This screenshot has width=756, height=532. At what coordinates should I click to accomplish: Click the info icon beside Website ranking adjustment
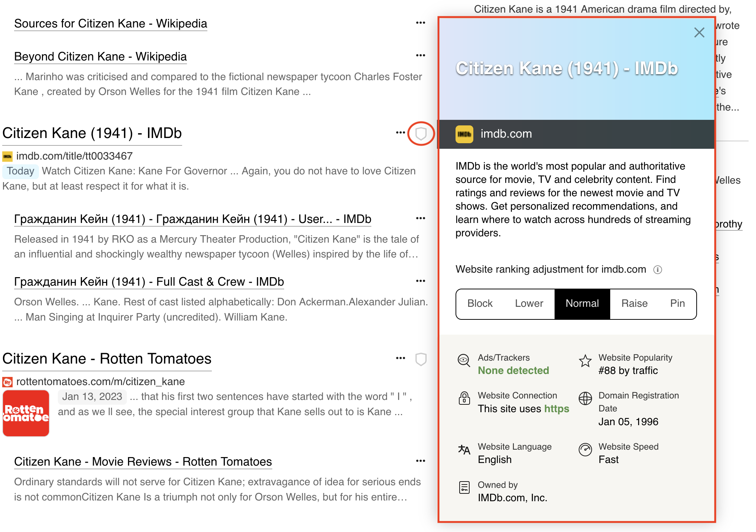click(658, 270)
